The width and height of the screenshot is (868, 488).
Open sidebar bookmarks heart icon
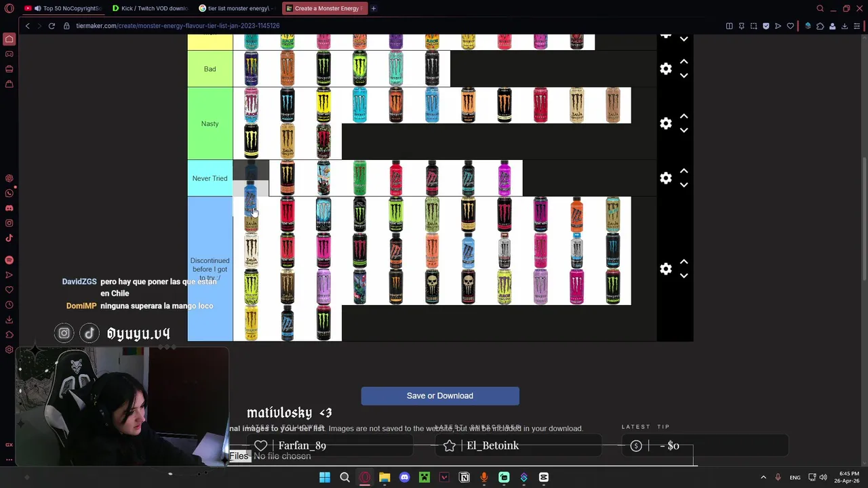pos(9,289)
